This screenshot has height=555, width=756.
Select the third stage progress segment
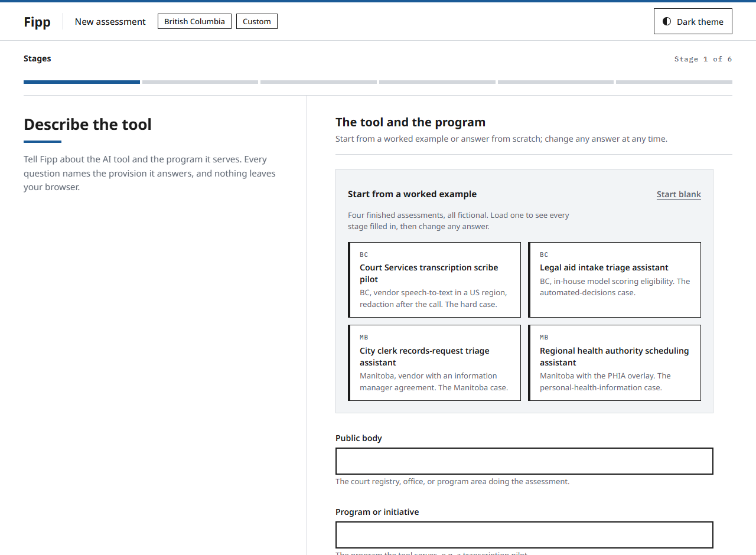click(318, 82)
